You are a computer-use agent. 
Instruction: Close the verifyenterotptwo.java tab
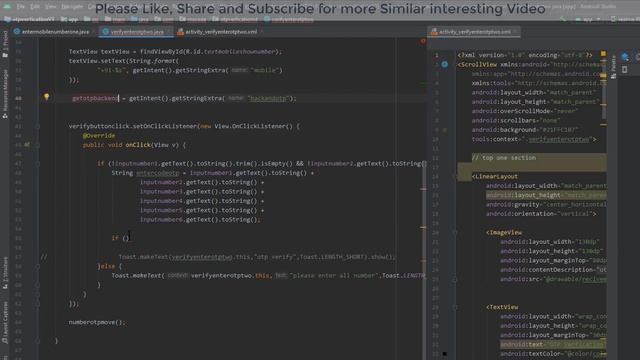coord(169,31)
